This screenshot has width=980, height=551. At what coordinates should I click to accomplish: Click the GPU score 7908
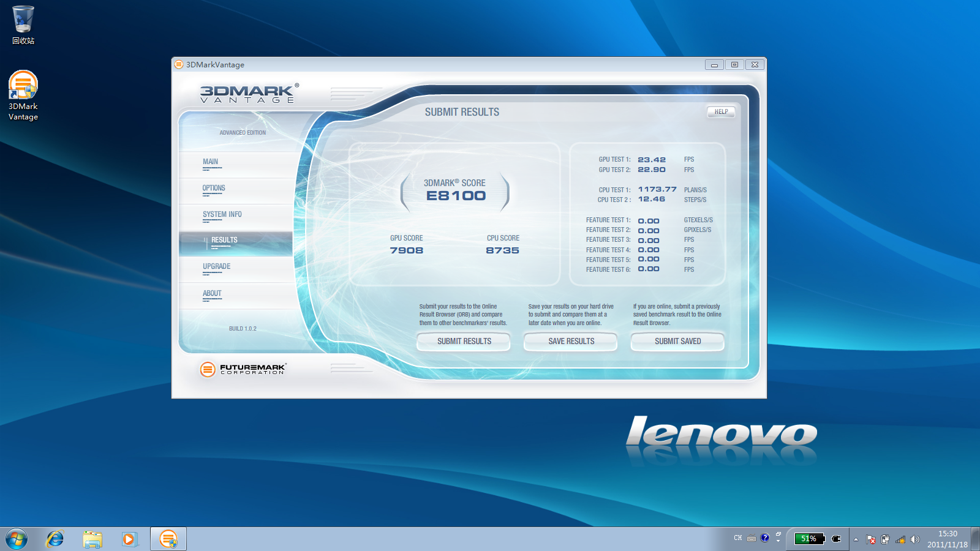click(407, 250)
